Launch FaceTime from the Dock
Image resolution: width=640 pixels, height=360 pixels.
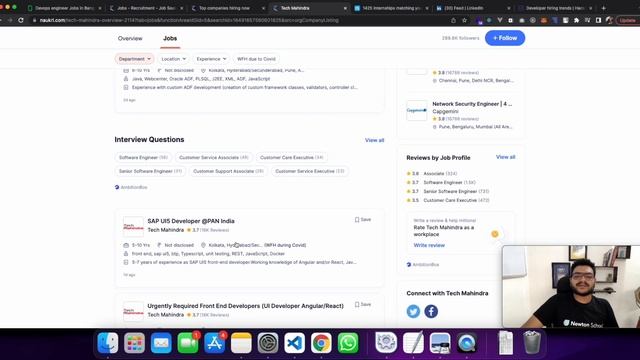click(188, 343)
